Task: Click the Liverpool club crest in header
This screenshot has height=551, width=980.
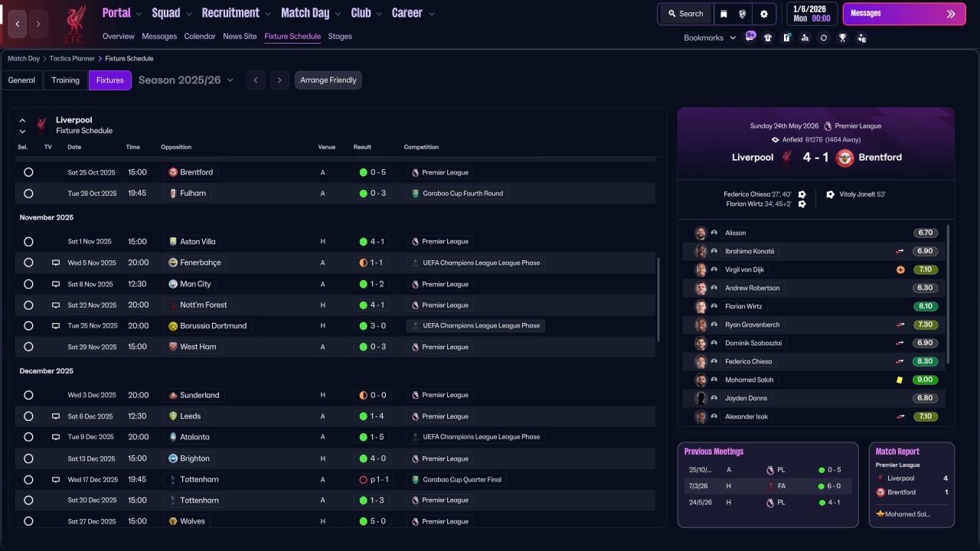Action: click(x=74, y=23)
